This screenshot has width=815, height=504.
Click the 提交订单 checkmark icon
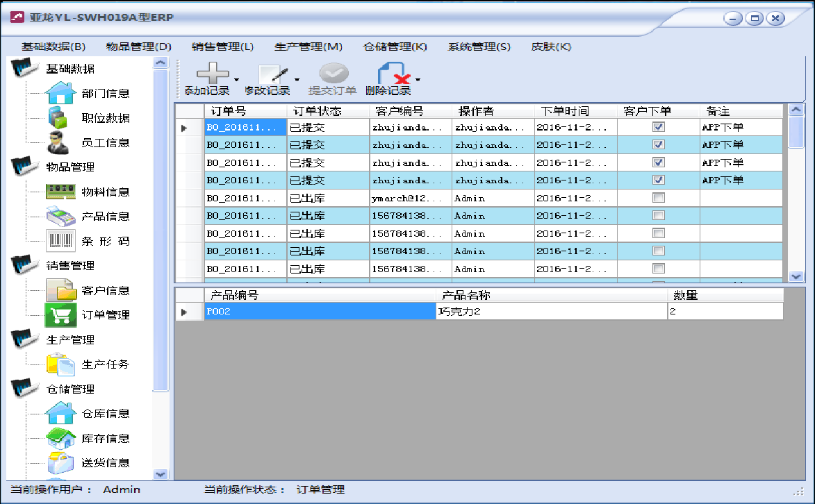(x=334, y=73)
